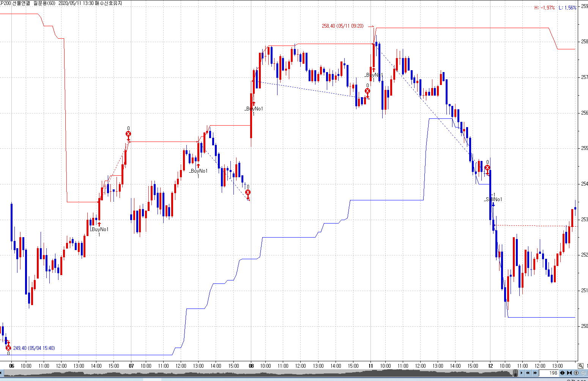Click the 249,40 (05/04 15:40) low label

(x=34, y=348)
